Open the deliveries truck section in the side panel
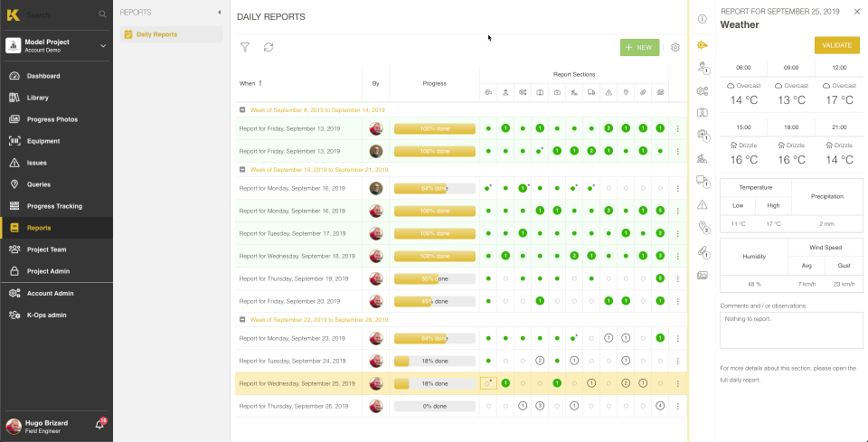 tap(703, 181)
